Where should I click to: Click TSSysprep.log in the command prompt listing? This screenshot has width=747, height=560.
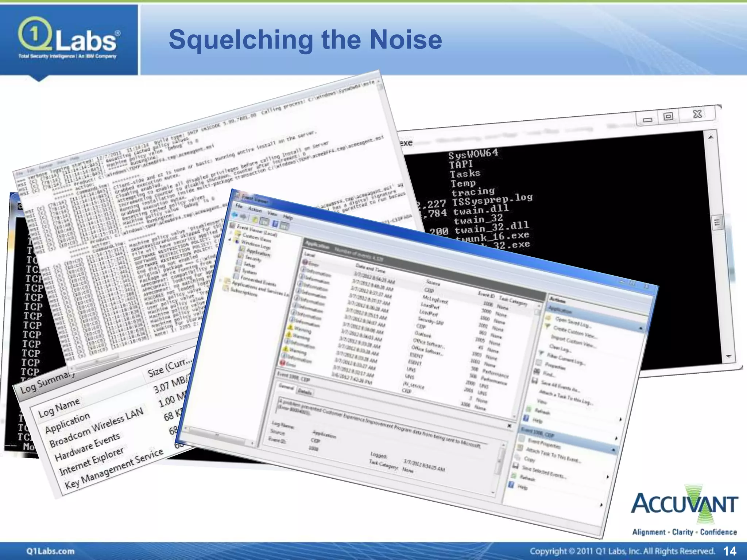[492, 200]
